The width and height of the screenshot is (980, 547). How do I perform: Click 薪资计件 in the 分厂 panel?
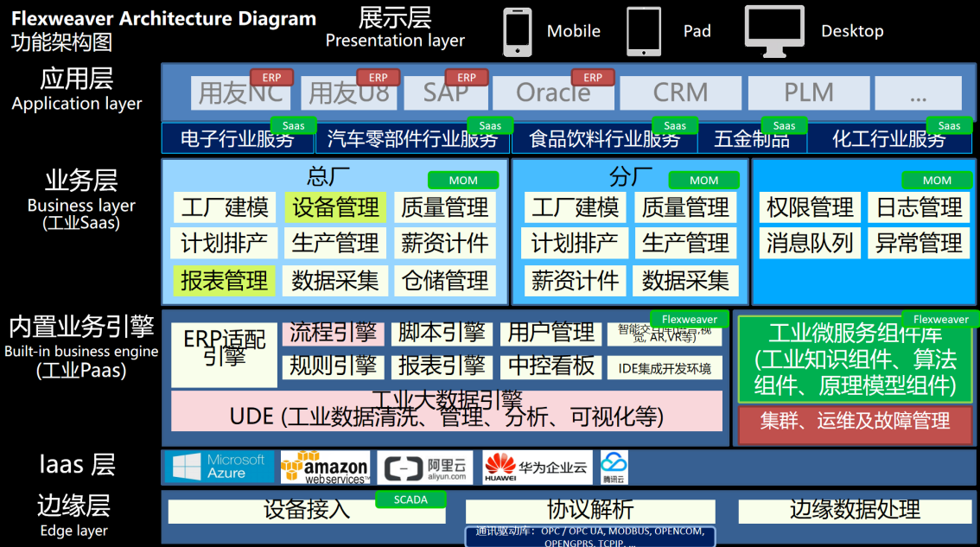coord(576,281)
